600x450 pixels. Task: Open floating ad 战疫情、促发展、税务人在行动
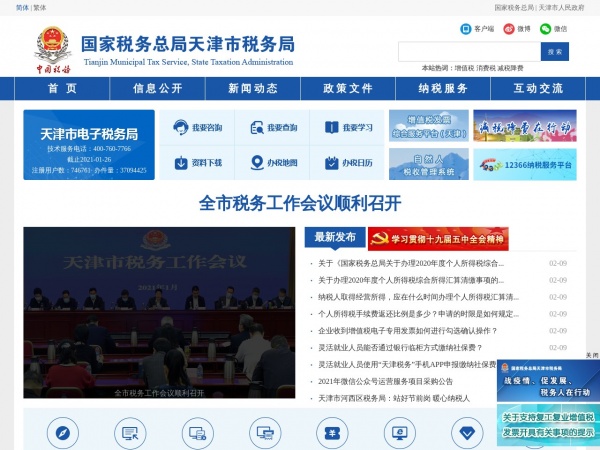click(548, 380)
